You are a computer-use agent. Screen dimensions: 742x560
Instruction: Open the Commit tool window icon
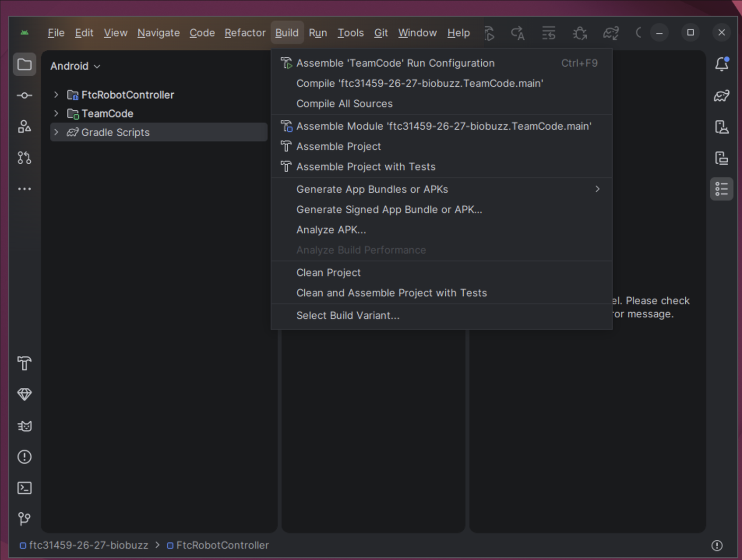[x=24, y=95]
